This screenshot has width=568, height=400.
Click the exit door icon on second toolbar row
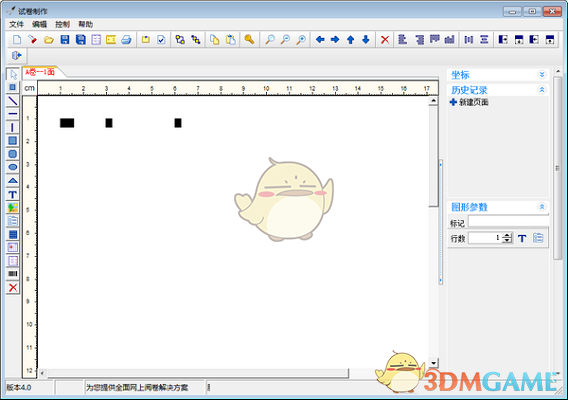pos(17,55)
